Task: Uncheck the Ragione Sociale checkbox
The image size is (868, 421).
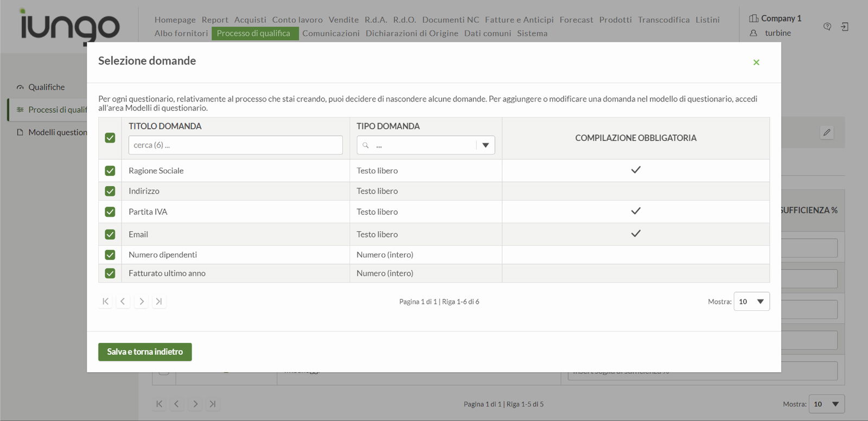Action: point(110,171)
